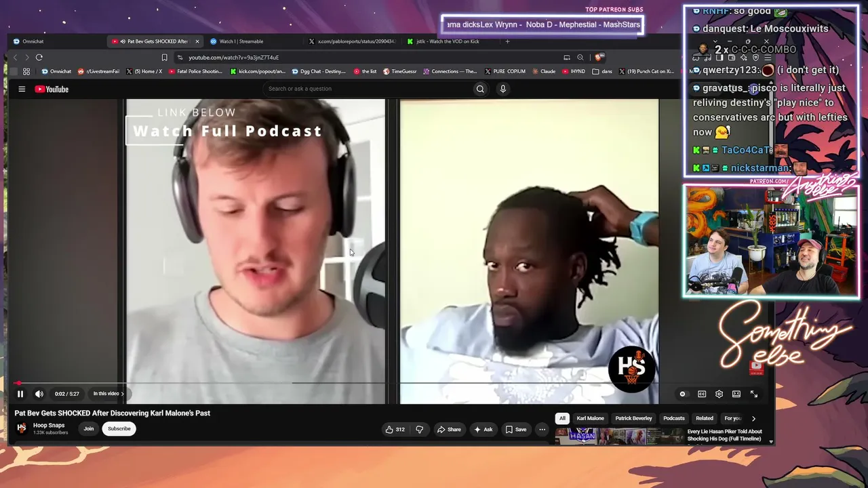Select the 'Patrick Beverley' filter chip
The image size is (868, 488).
click(x=633, y=418)
